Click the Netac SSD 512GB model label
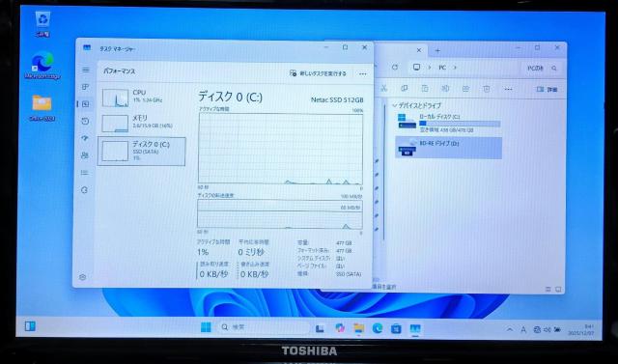This screenshot has width=618, height=364. (x=337, y=100)
